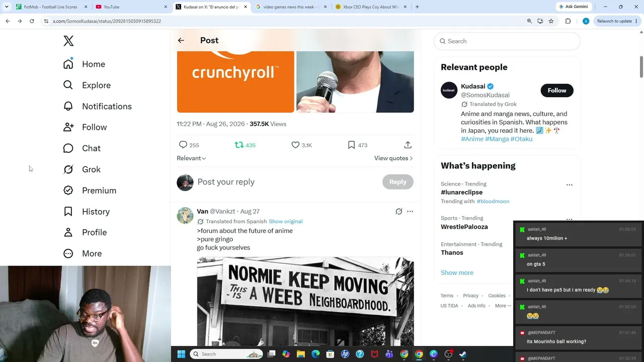Viewport: 644px width, 362px height.
Task: Open the Follow page in the sidebar
Action: (x=85, y=127)
